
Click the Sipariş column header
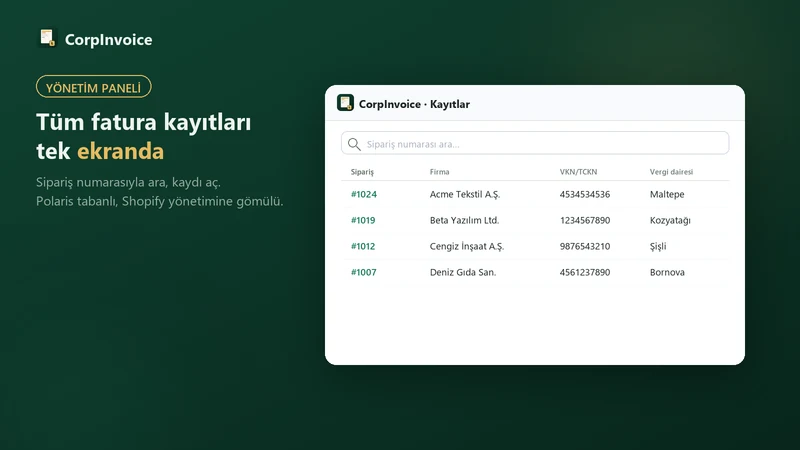pos(362,172)
